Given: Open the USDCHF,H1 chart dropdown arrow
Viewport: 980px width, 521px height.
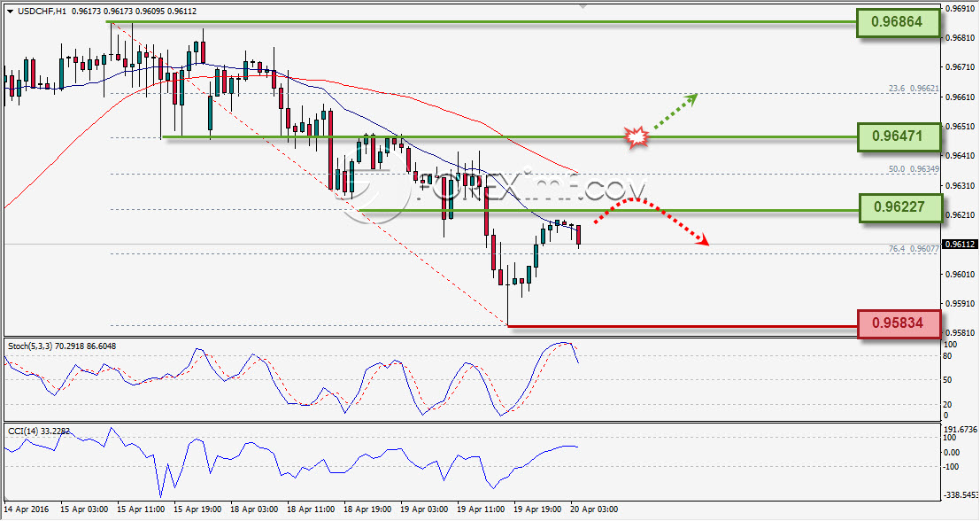Looking at the screenshot, I should (x=10, y=12).
